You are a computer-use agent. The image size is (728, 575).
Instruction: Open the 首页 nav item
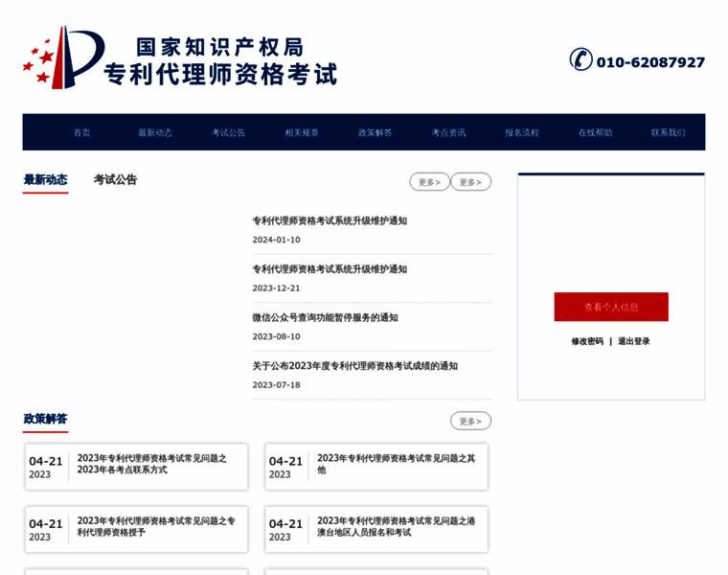81,132
